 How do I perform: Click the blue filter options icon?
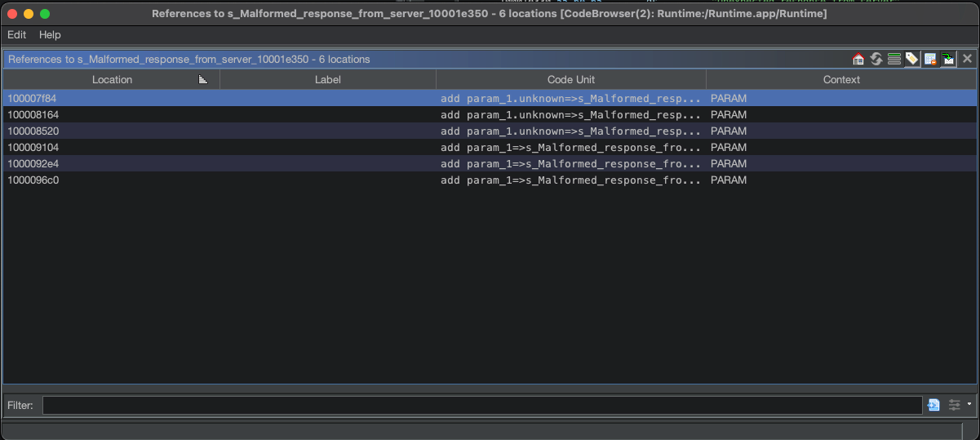click(934, 405)
